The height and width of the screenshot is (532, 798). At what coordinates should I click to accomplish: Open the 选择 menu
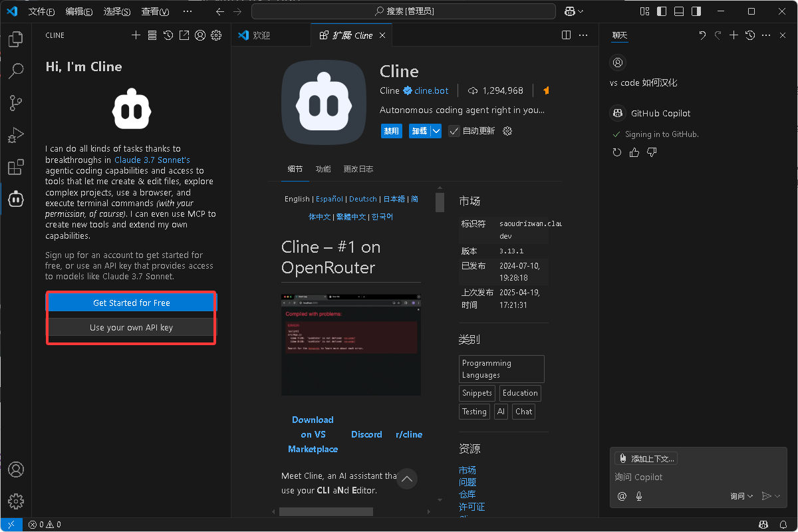pyautogui.click(x=117, y=11)
